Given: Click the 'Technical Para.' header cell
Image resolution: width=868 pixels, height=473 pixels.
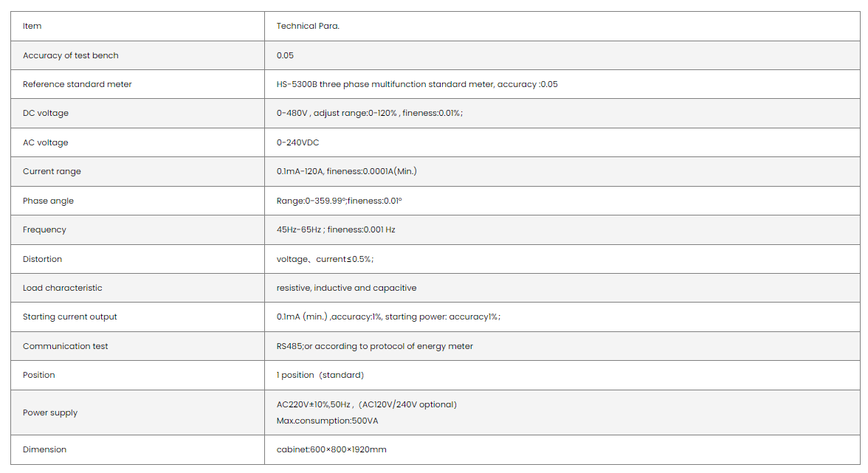Looking at the screenshot, I should [308, 26].
